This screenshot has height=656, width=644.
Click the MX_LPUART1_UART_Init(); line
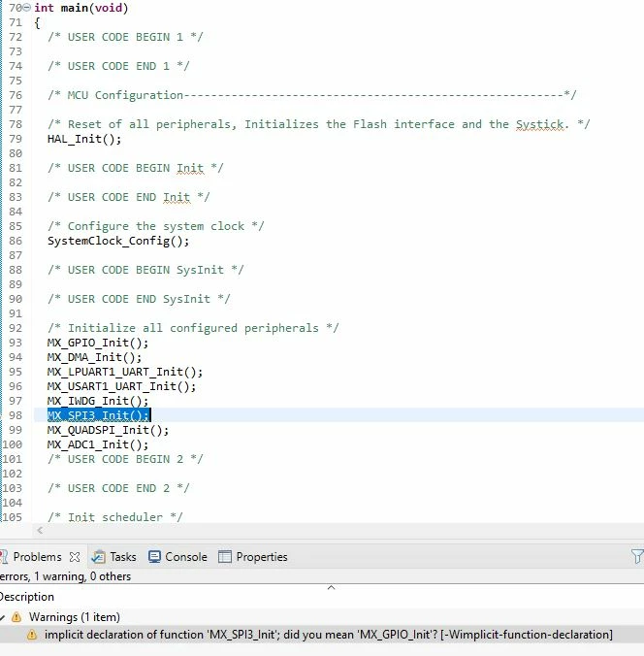tap(125, 372)
